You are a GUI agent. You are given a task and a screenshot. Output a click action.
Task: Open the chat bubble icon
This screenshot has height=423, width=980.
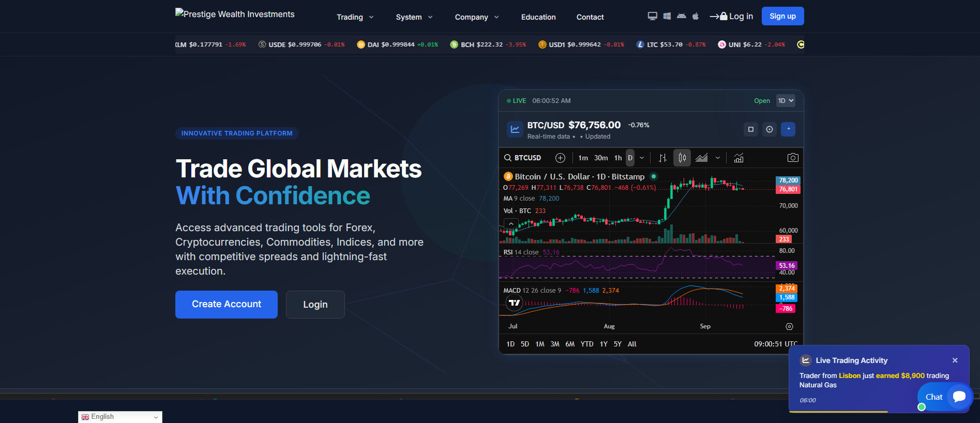tap(959, 397)
